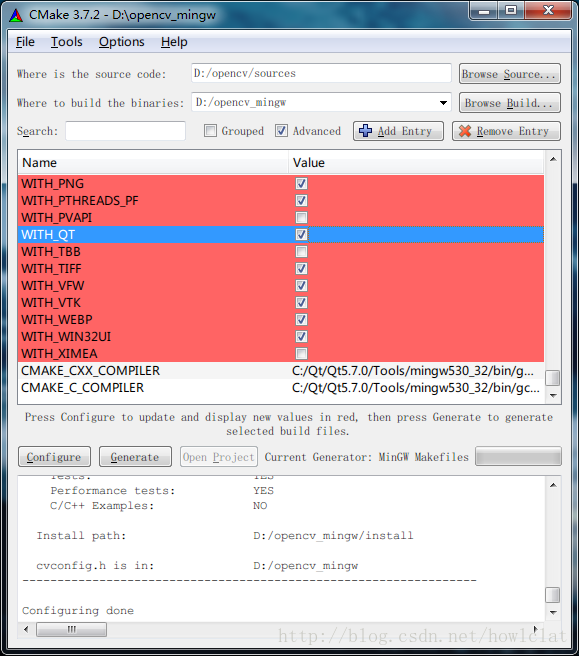Screen dimensions: 579x656
Task: Click the Remove Entry button
Action: (x=506, y=131)
